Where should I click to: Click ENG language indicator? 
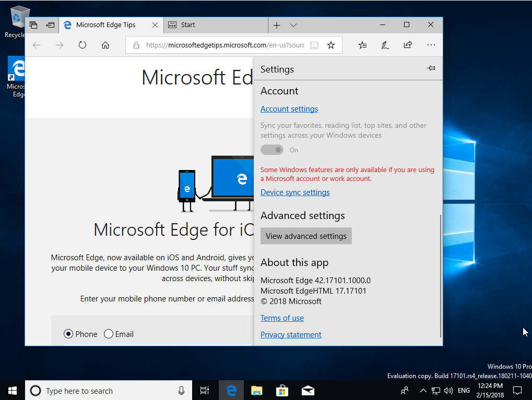tap(464, 391)
